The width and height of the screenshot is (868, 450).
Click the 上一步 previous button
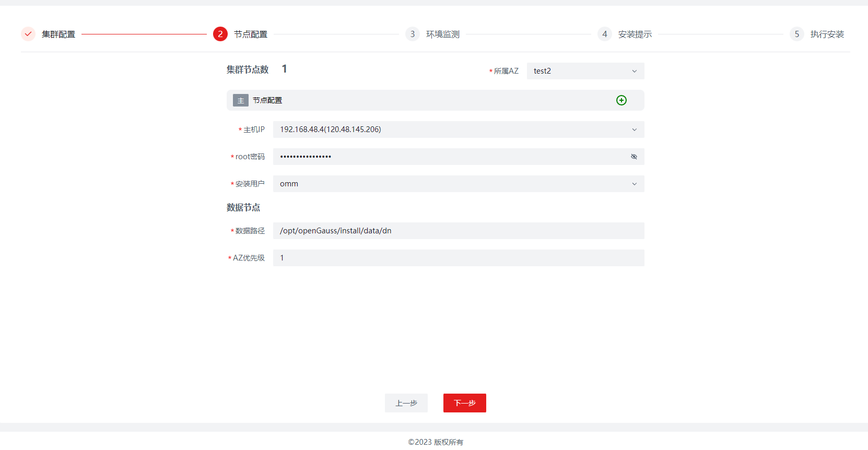(x=406, y=403)
